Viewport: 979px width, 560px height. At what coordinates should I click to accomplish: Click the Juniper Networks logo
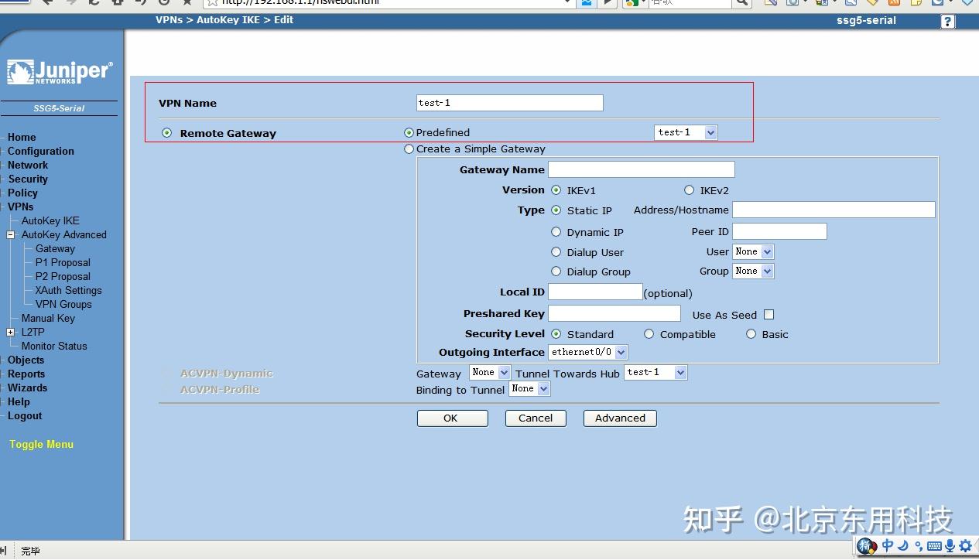pos(59,71)
